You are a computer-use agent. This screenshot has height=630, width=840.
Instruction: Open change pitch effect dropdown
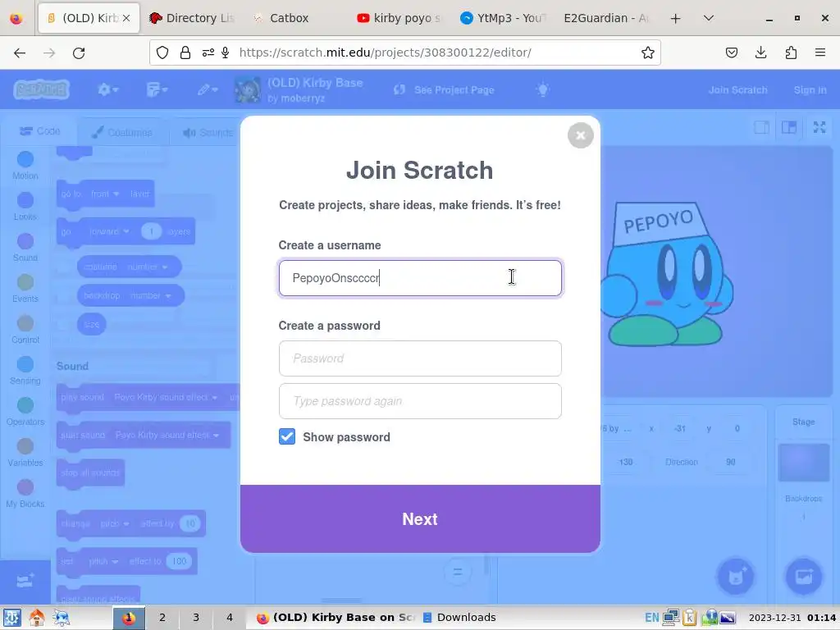tap(115, 523)
